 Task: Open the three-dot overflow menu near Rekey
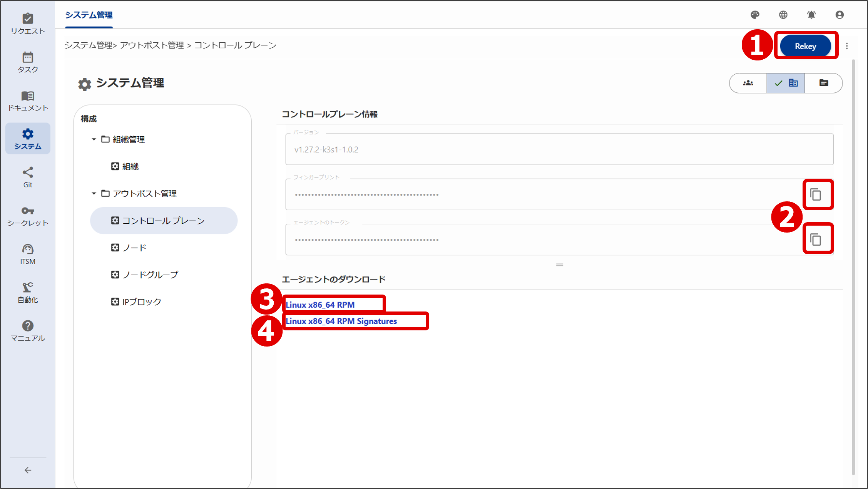[x=847, y=45]
